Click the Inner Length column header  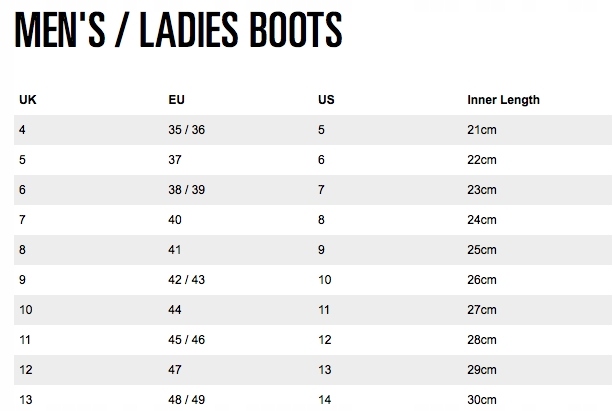click(x=503, y=100)
